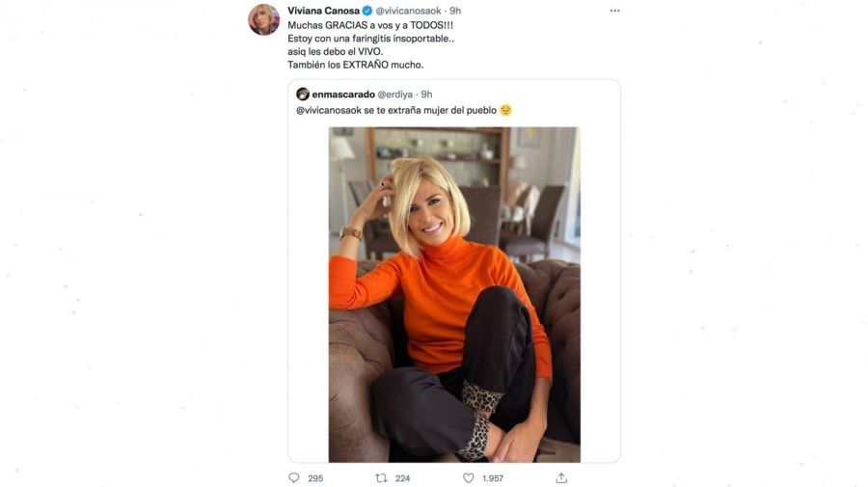Click the 295 replies count
Viewport: 868px width, 487px height.
315,478
